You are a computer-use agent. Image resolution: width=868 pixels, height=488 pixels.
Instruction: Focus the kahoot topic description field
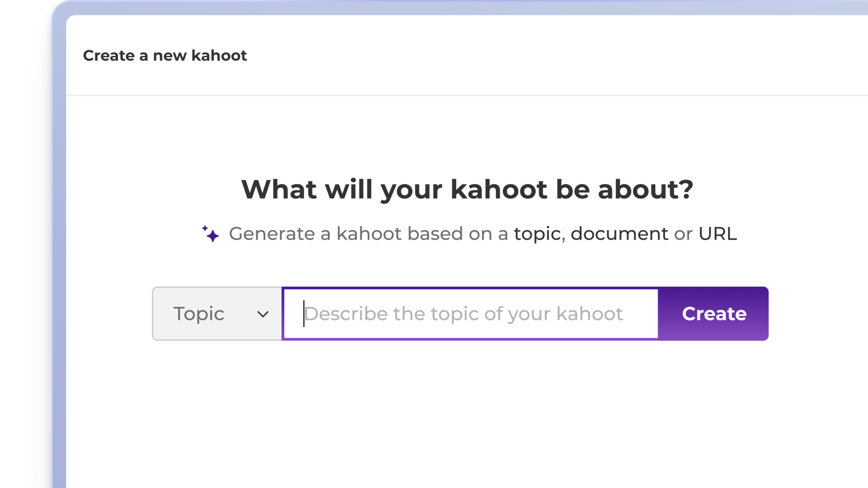click(470, 314)
